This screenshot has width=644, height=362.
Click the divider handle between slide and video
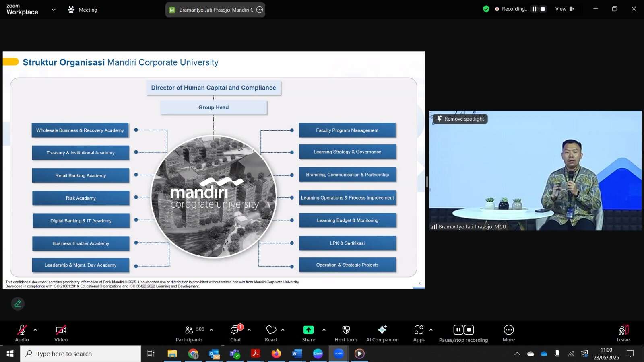(x=427, y=182)
